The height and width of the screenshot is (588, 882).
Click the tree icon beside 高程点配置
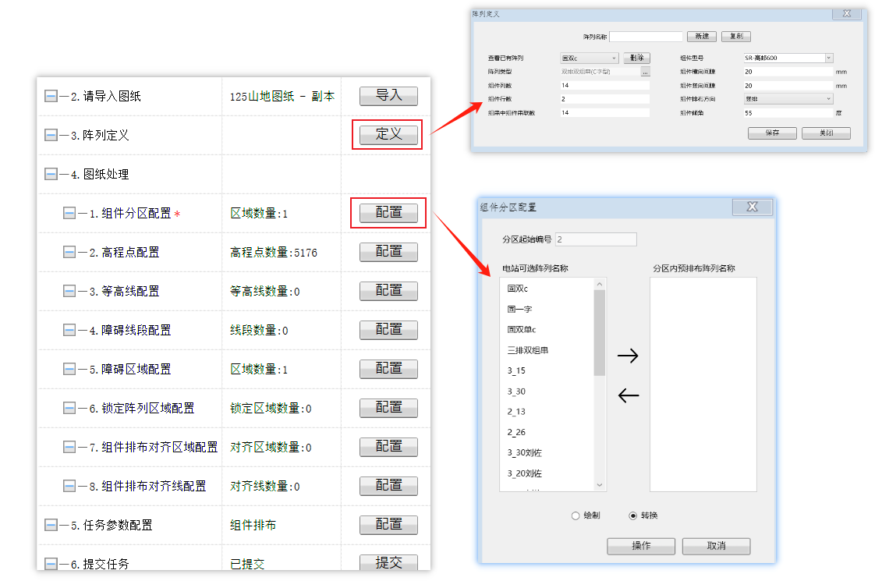point(69,253)
